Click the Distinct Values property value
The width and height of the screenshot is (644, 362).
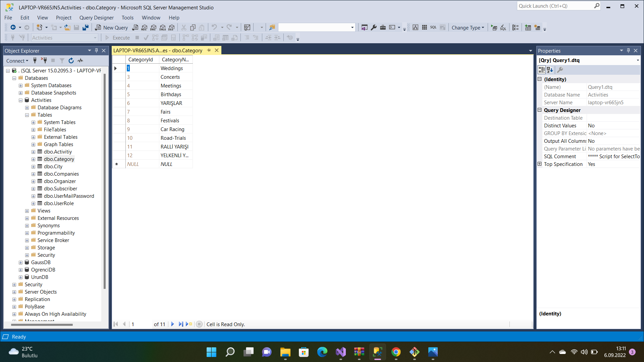click(x=613, y=126)
